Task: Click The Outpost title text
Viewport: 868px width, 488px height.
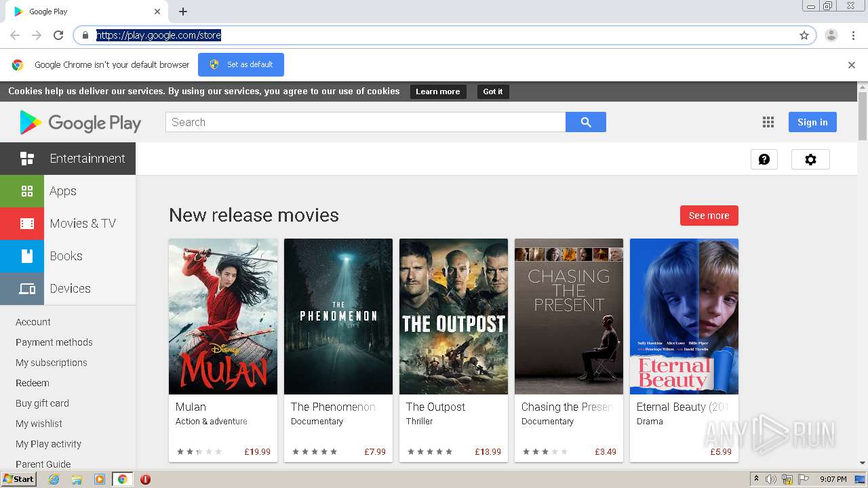Action: click(x=435, y=407)
